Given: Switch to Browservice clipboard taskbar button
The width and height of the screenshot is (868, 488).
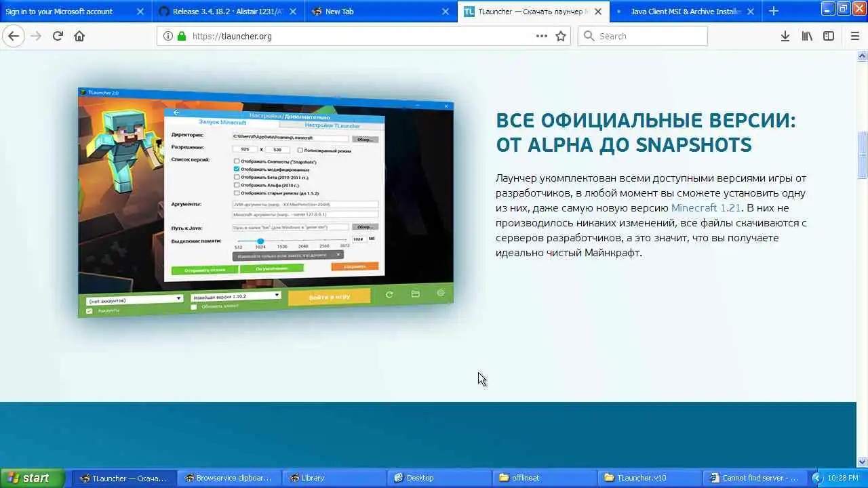Looking at the screenshot, I should pyautogui.click(x=229, y=478).
